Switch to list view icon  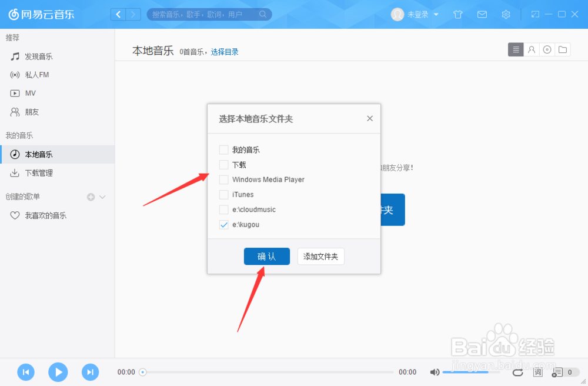click(516, 49)
